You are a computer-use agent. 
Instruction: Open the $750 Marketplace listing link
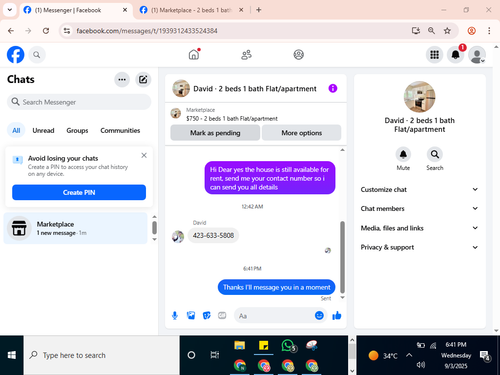[232, 118]
